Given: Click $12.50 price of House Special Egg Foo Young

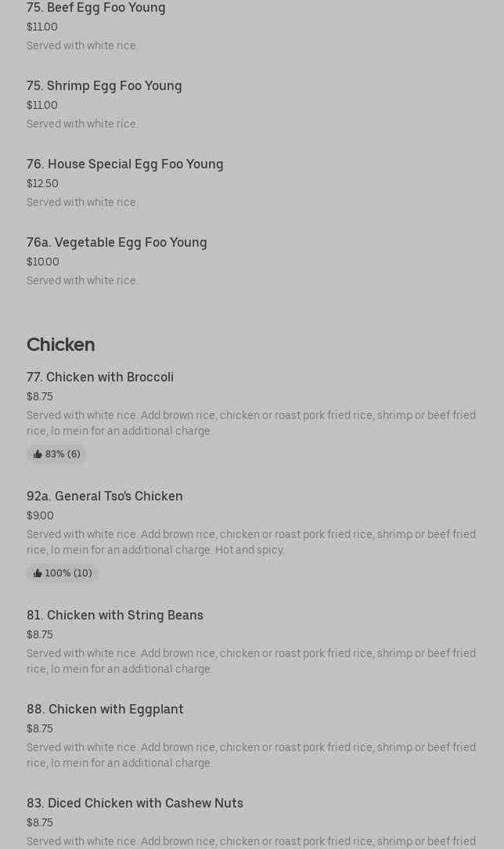Looking at the screenshot, I should point(42,183).
